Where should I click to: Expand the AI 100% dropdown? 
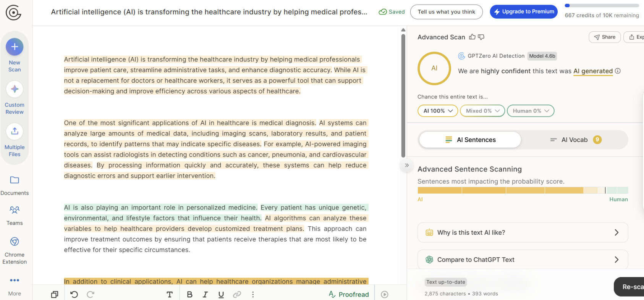tap(438, 111)
